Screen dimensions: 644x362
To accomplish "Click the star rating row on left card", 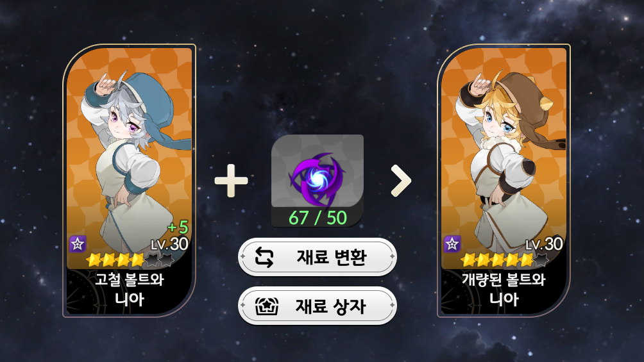I will click(130, 259).
